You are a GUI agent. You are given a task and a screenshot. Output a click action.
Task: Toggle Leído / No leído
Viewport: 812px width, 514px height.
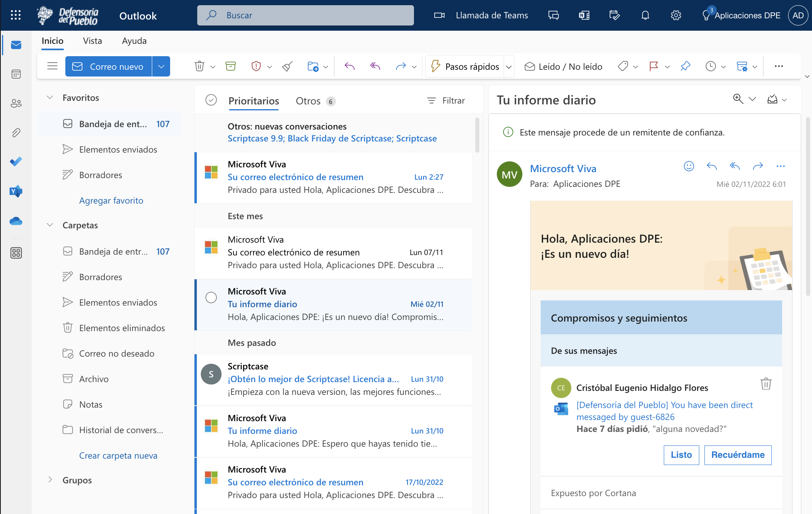coord(563,67)
